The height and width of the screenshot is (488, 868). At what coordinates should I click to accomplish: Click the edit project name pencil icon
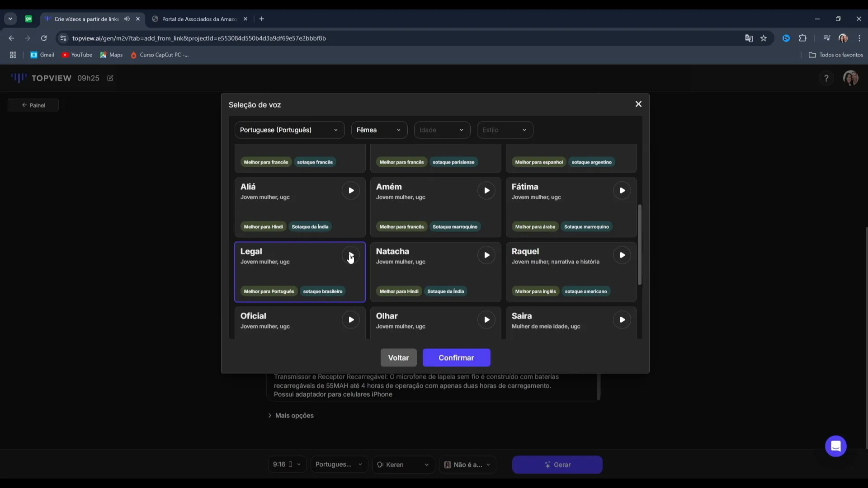(x=110, y=78)
